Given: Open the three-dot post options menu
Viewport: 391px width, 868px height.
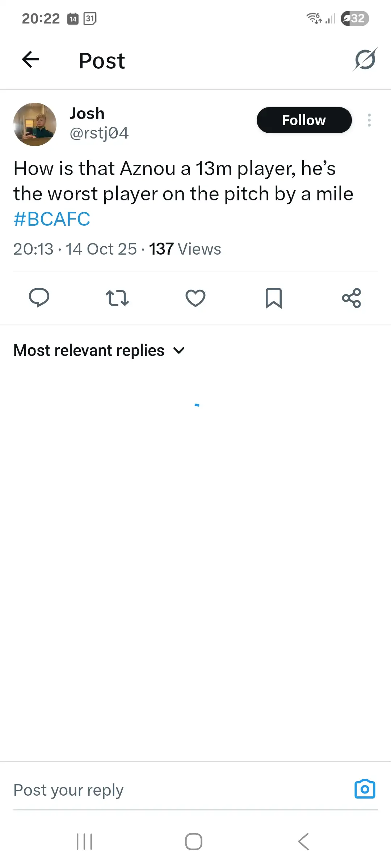Looking at the screenshot, I should [x=369, y=120].
